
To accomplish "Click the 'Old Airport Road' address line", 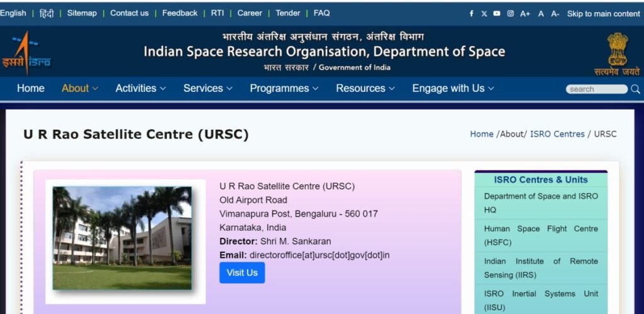I will (x=253, y=200).
